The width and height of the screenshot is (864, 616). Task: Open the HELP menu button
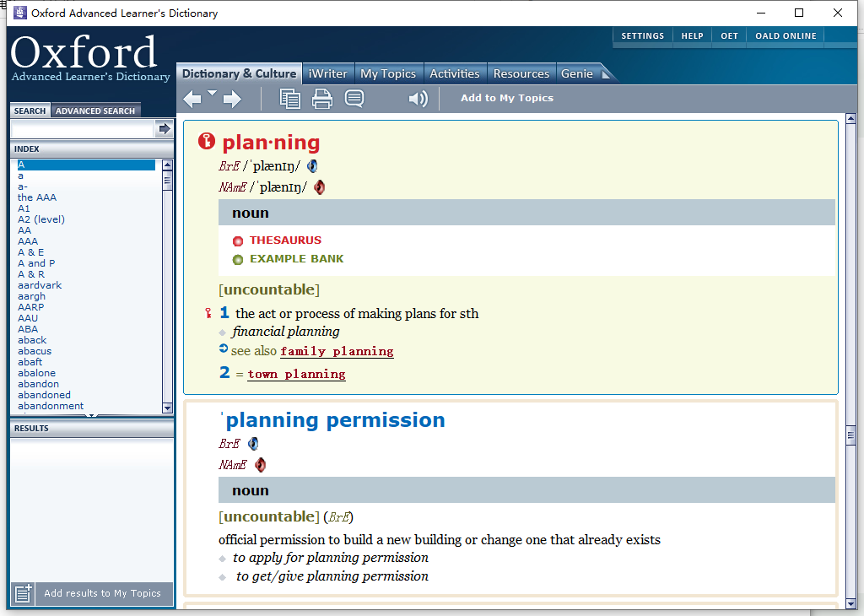[692, 35]
